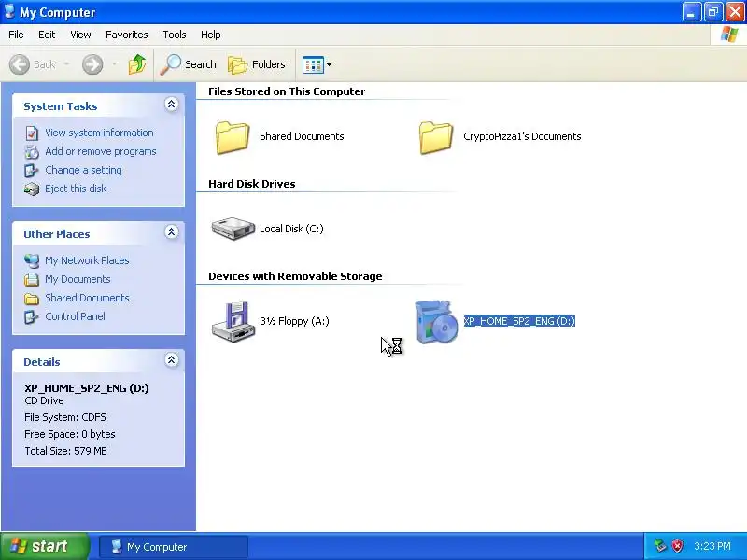The image size is (747, 560).
Task: Open Control Panel link in sidebar
Action: pyautogui.click(x=75, y=316)
